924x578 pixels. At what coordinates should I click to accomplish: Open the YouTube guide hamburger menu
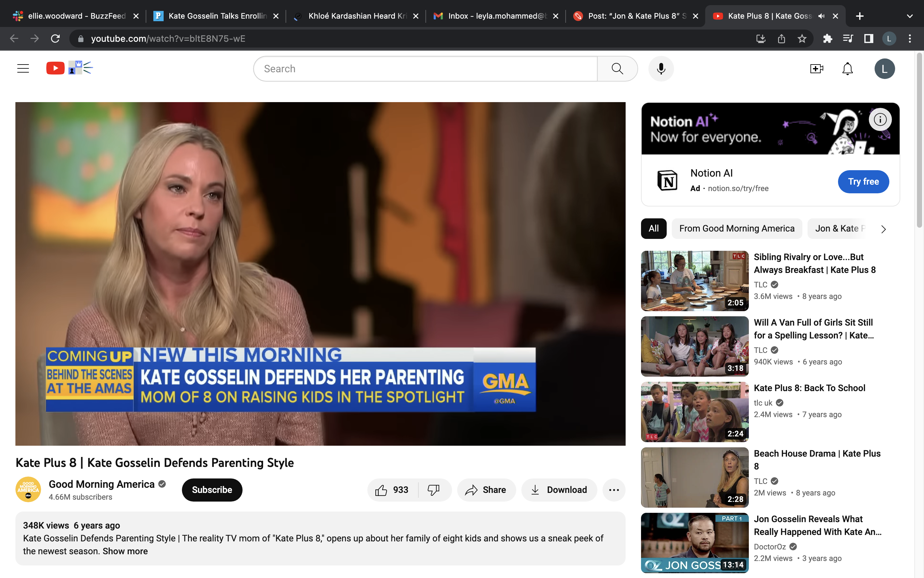(x=23, y=69)
